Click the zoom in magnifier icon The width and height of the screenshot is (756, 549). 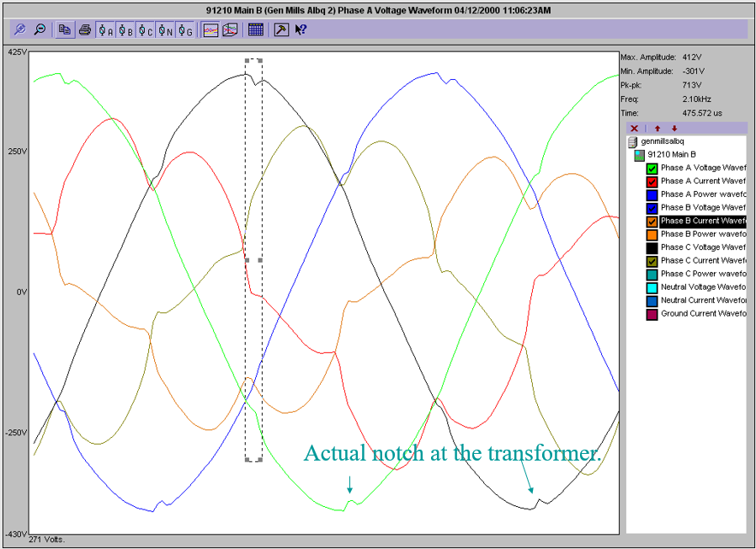point(21,29)
